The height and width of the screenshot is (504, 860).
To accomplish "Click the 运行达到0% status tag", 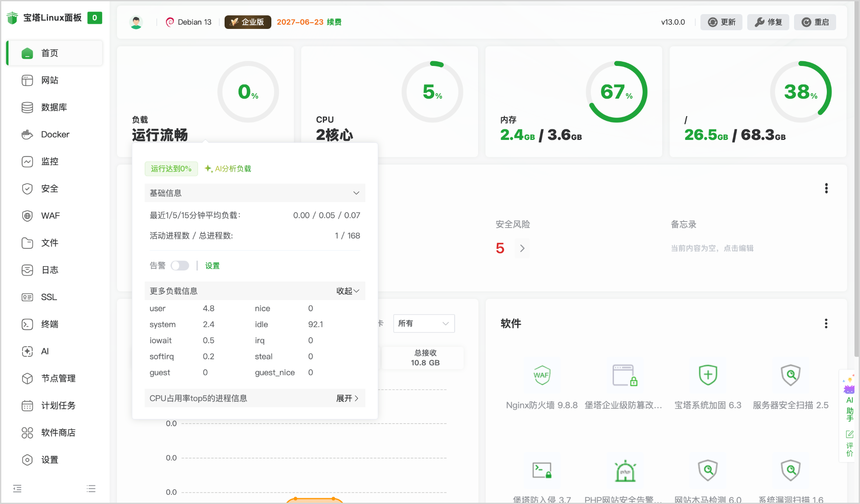I will (171, 169).
